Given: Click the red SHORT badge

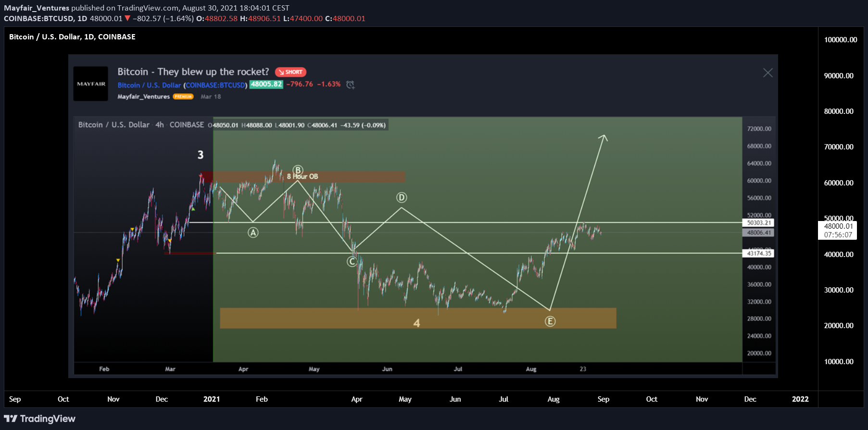Looking at the screenshot, I should [x=290, y=72].
